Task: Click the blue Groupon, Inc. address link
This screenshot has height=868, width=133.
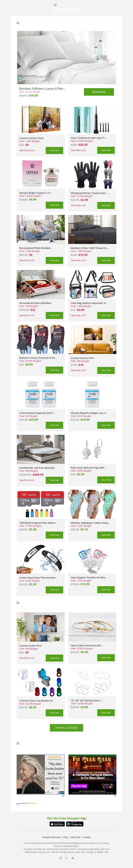Action: [42, 852]
